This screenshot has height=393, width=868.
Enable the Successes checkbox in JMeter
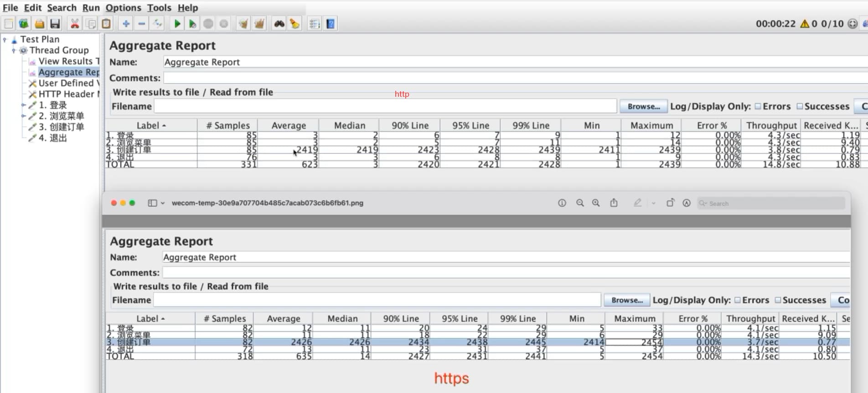[800, 106]
